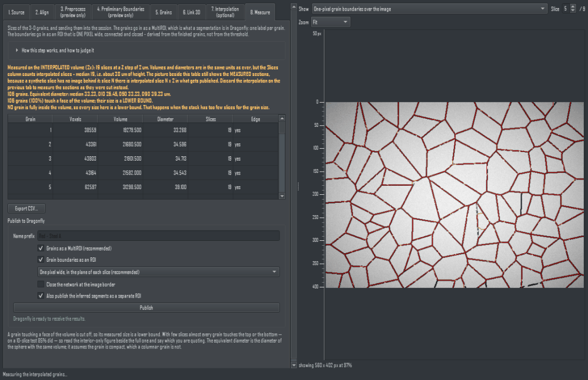Viewport: 588px width, 380px height.
Task: Select the diameter cell 34.713
Action: click(x=165, y=159)
